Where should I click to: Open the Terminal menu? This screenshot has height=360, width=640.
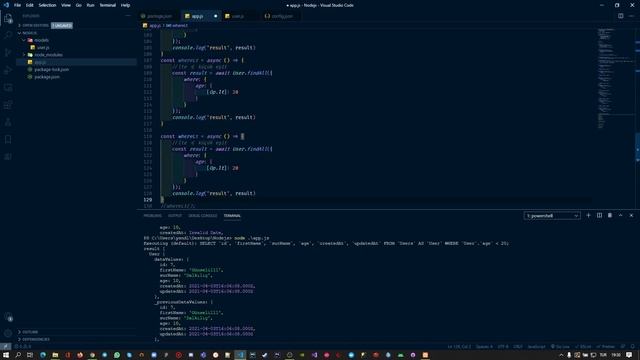pos(108,5)
